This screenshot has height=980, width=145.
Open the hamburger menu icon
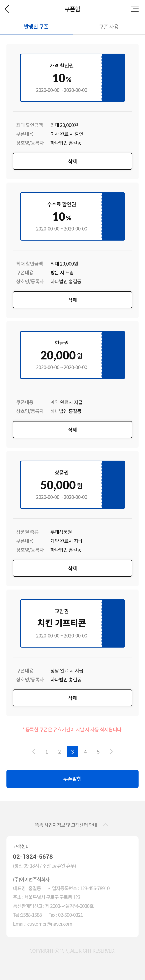click(x=135, y=9)
